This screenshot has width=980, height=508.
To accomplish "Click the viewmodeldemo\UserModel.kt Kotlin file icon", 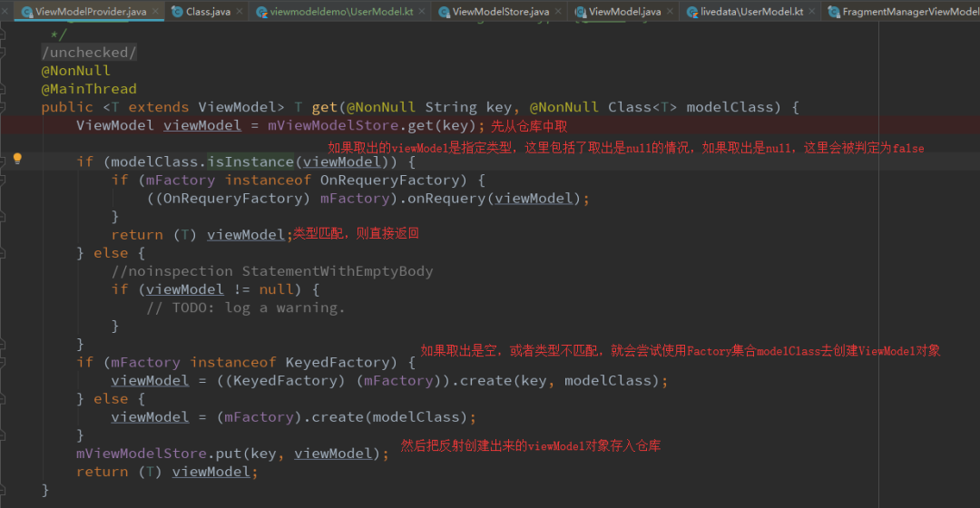I will pyautogui.click(x=262, y=12).
